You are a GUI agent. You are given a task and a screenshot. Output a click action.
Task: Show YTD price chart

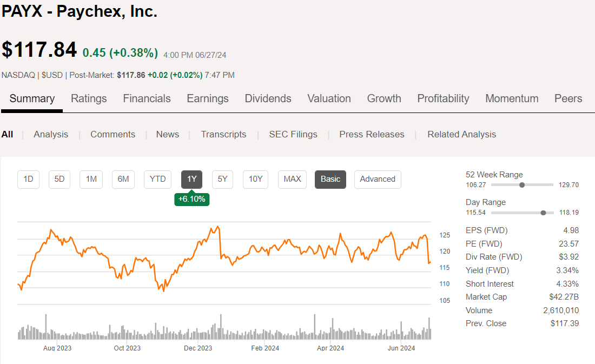pyautogui.click(x=157, y=179)
